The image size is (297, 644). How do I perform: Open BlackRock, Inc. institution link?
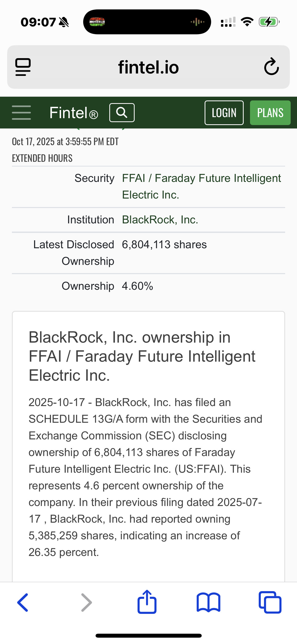click(x=160, y=220)
